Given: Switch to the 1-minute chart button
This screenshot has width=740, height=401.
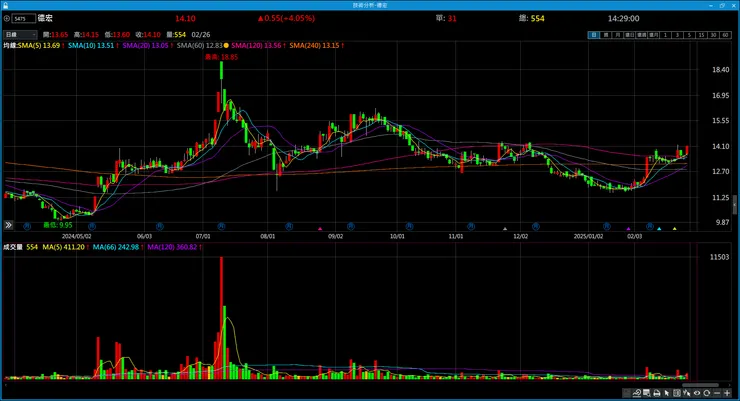Looking at the screenshot, I should [x=665, y=35].
